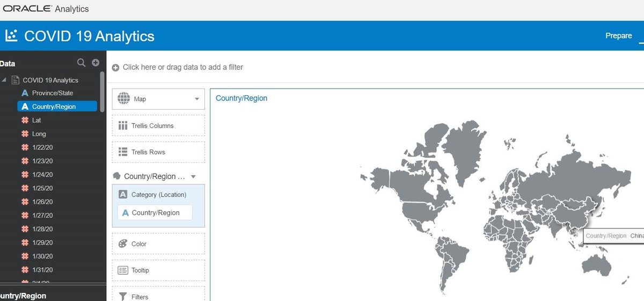The width and height of the screenshot is (644, 301).
Task: Click the COVID 19 Analytics project icon in header
Action: [x=11, y=36]
